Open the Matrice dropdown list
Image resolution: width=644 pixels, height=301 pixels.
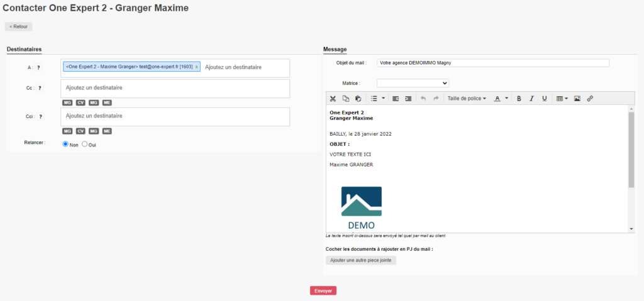[413, 83]
